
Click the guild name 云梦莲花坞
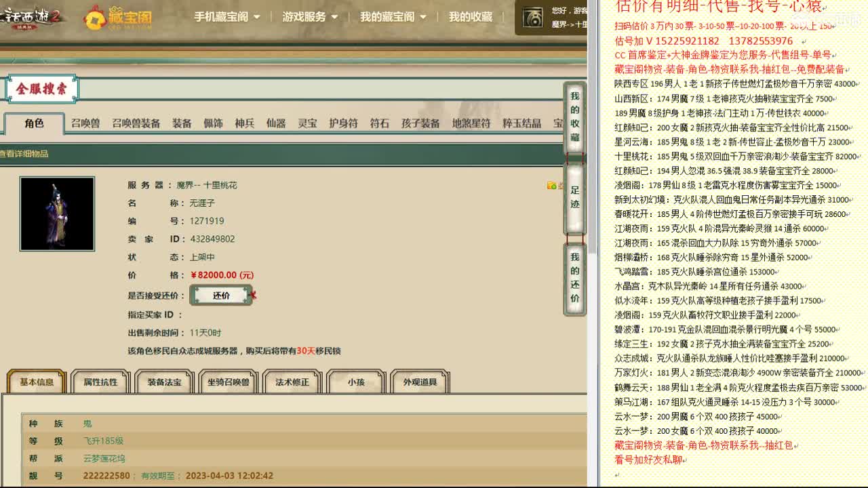[x=104, y=458]
